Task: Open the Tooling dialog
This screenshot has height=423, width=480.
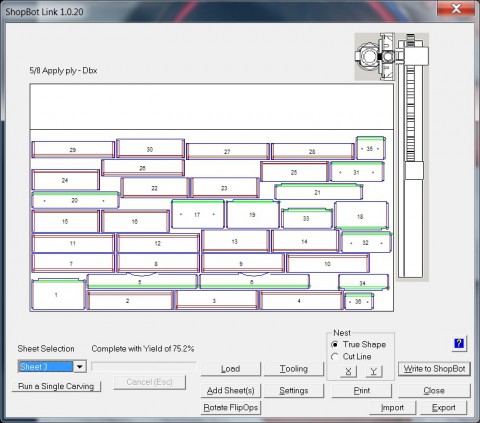Action: point(294,369)
